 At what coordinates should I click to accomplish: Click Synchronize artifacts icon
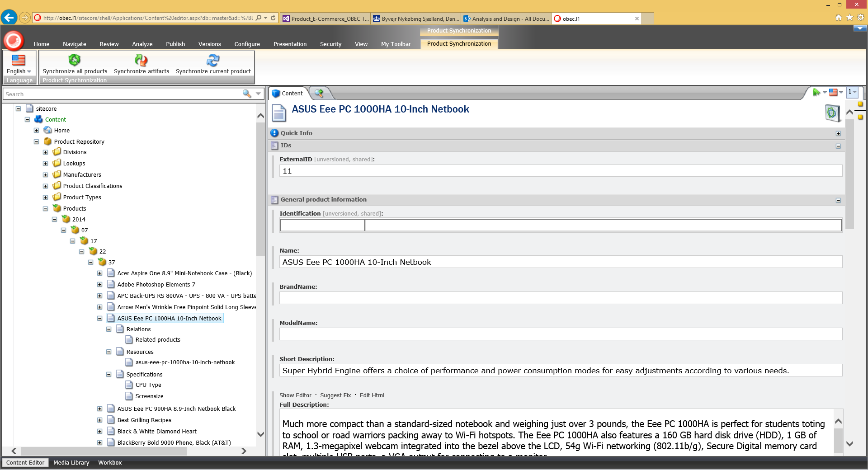141,60
